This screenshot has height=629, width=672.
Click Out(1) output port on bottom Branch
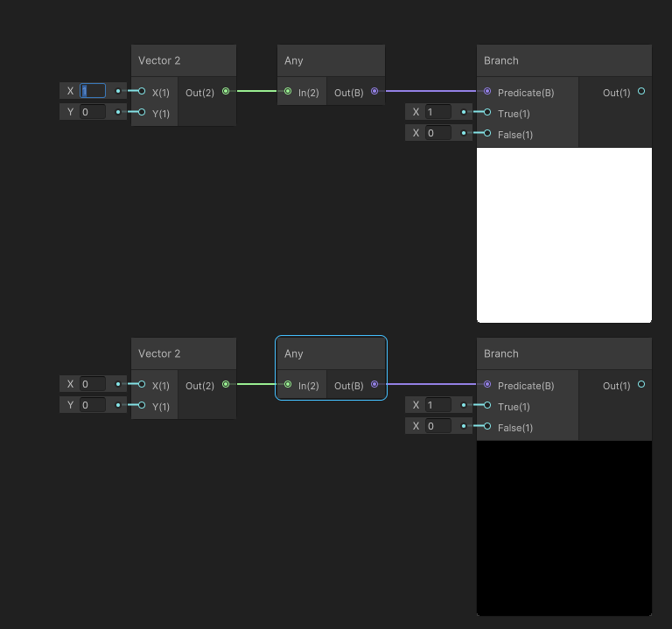[x=641, y=384]
